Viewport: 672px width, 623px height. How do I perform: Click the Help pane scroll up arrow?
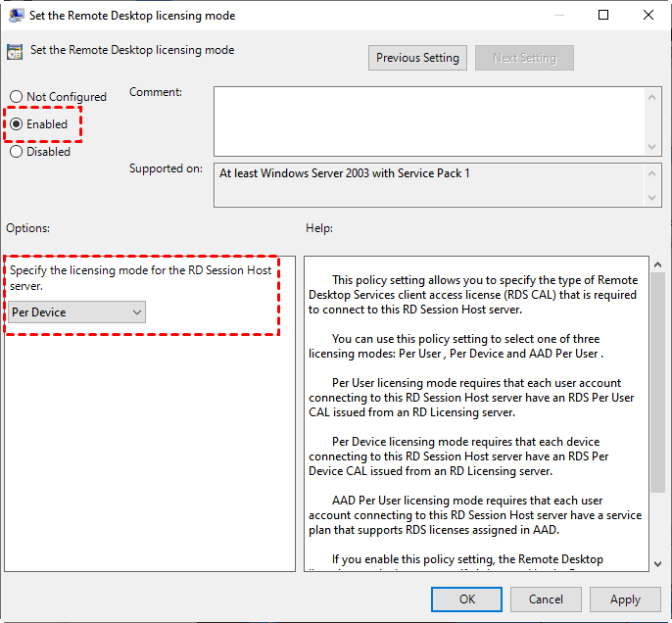pyautogui.click(x=658, y=264)
